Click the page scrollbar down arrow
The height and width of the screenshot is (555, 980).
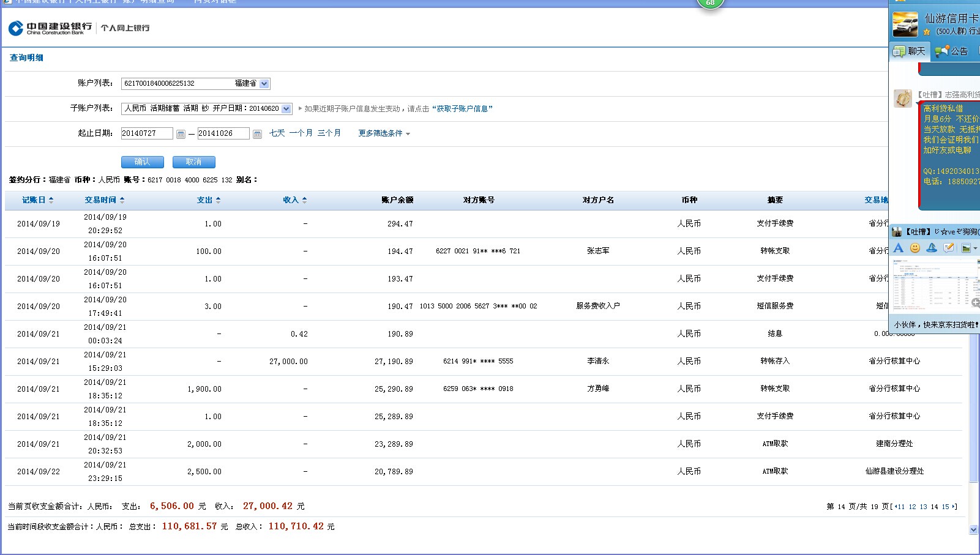tap(973, 530)
